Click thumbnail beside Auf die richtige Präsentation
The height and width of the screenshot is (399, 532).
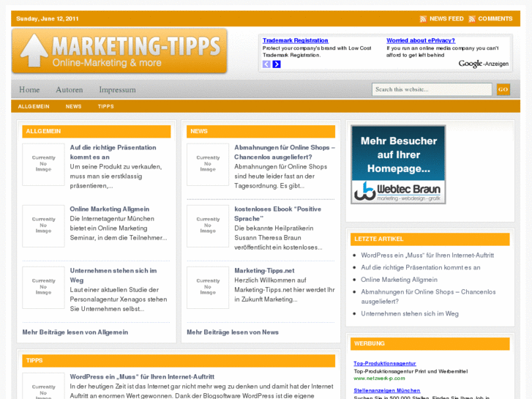(x=43, y=164)
